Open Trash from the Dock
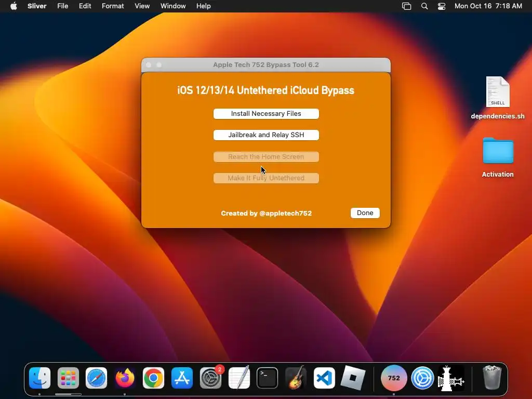Screen dimensions: 532x399 tap(492, 377)
